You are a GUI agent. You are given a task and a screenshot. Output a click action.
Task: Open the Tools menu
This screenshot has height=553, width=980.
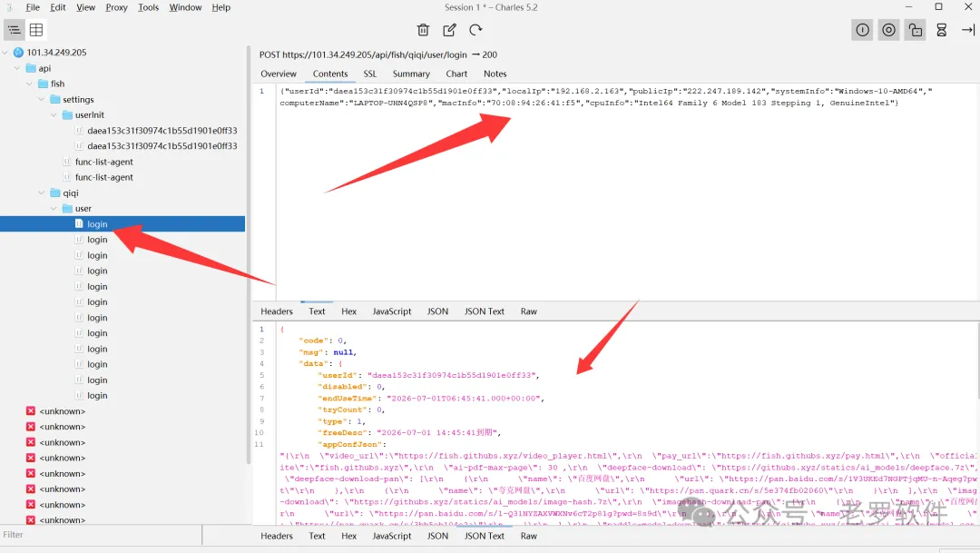point(148,7)
